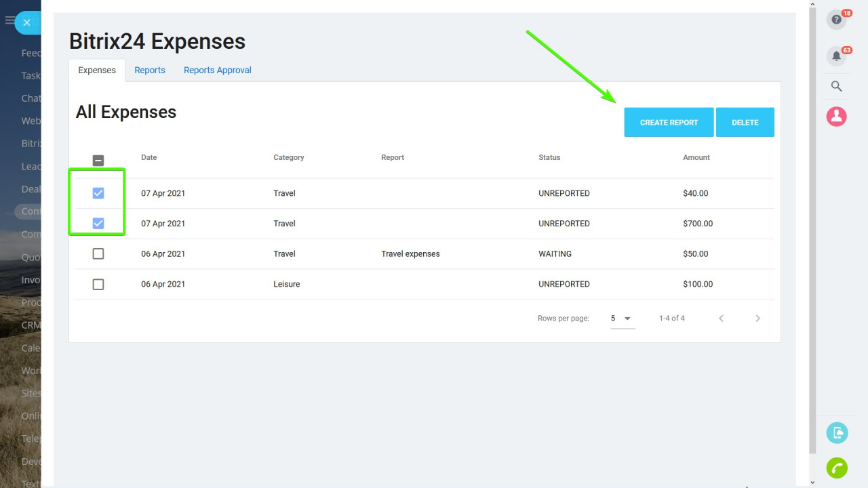The width and height of the screenshot is (868, 488).
Task: Close the slider panel with X
Action: click(26, 22)
